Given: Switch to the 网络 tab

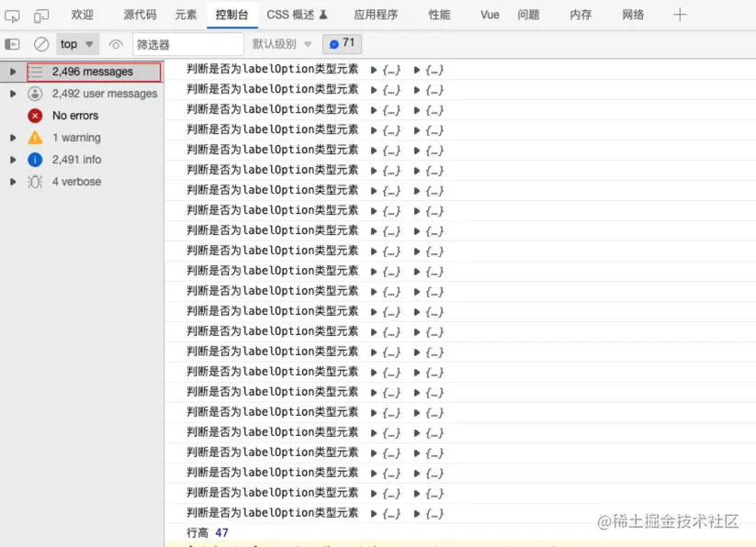Looking at the screenshot, I should click(x=633, y=15).
